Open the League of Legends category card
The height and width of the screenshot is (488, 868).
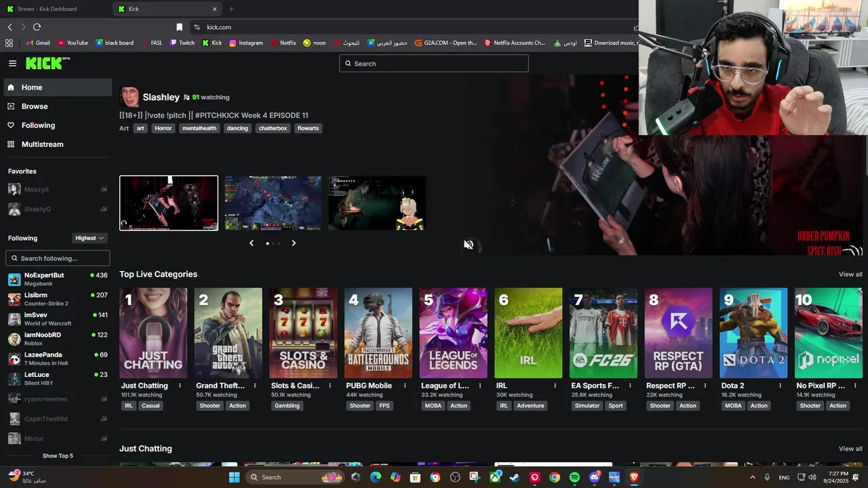point(453,333)
